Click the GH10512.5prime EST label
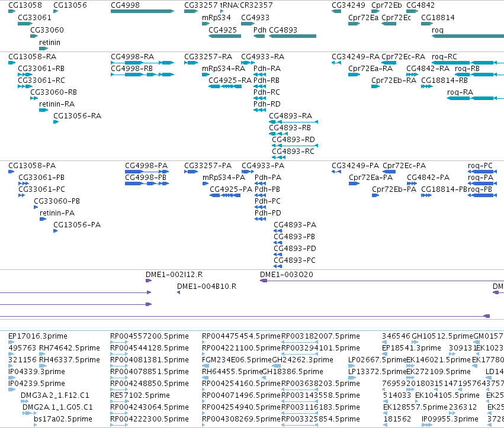The height and width of the screenshot is (428, 504). [442, 336]
